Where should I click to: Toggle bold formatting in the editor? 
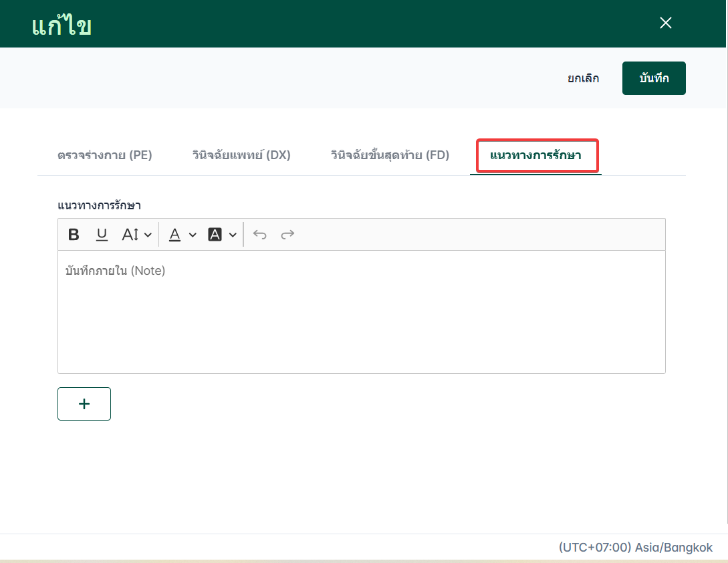74,235
